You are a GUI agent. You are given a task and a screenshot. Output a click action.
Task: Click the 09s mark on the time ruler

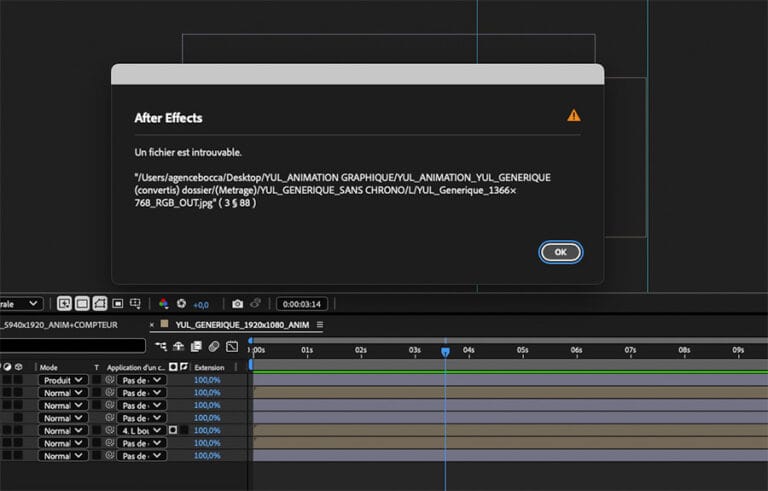pos(738,350)
